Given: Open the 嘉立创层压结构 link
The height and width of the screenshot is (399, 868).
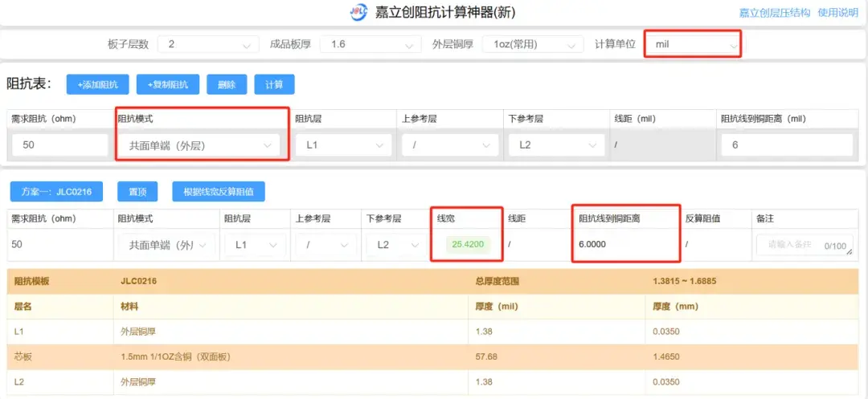Looking at the screenshot, I should coord(775,14).
